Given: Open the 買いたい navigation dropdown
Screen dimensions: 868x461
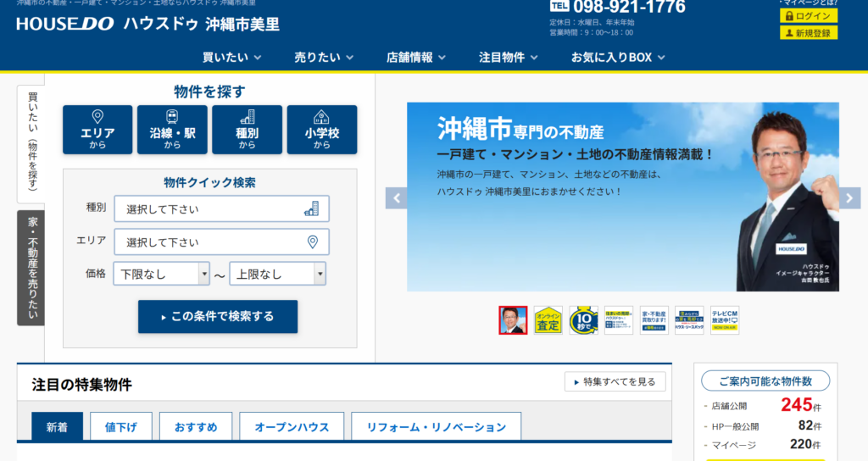Looking at the screenshot, I should 231,57.
